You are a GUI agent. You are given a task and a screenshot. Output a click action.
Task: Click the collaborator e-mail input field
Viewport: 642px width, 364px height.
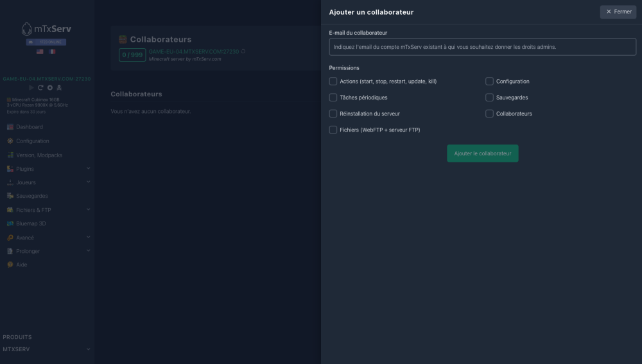click(482, 47)
